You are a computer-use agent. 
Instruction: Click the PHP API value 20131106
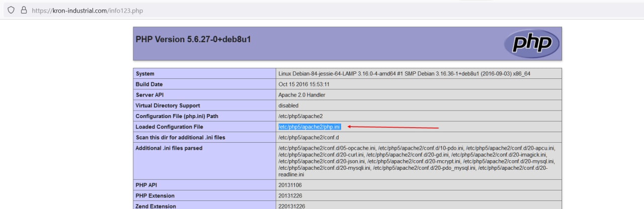(x=290, y=185)
